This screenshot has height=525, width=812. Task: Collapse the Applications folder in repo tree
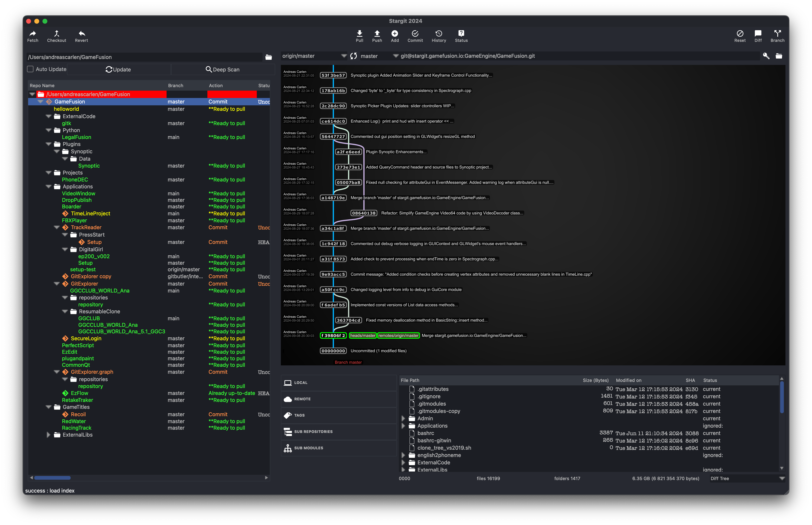pyautogui.click(x=48, y=187)
